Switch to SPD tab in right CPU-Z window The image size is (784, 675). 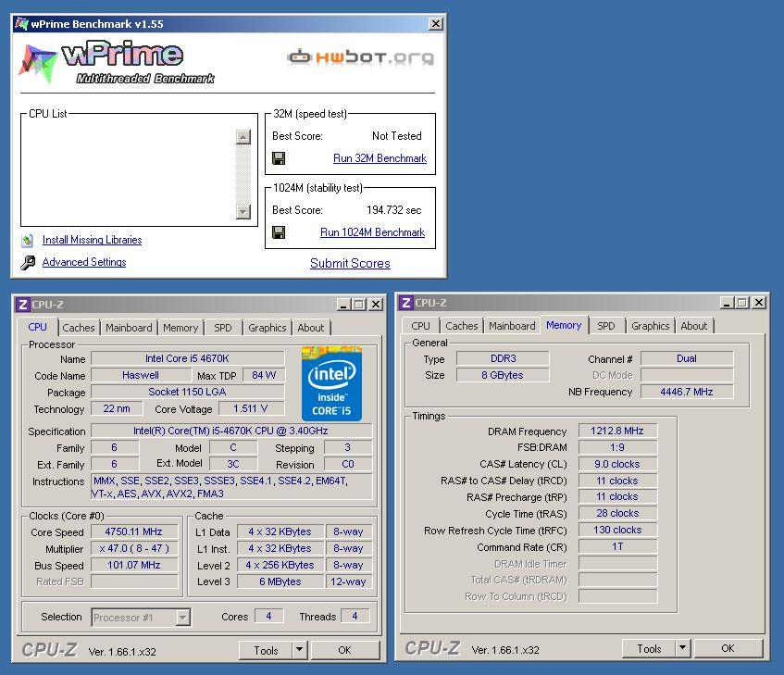pyautogui.click(x=606, y=326)
